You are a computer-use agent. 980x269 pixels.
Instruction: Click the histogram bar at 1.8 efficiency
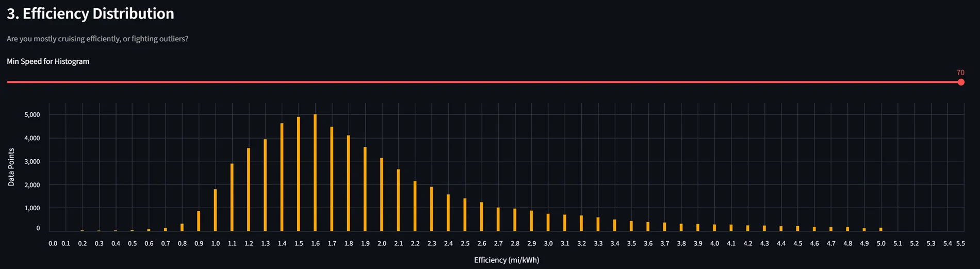349,183
